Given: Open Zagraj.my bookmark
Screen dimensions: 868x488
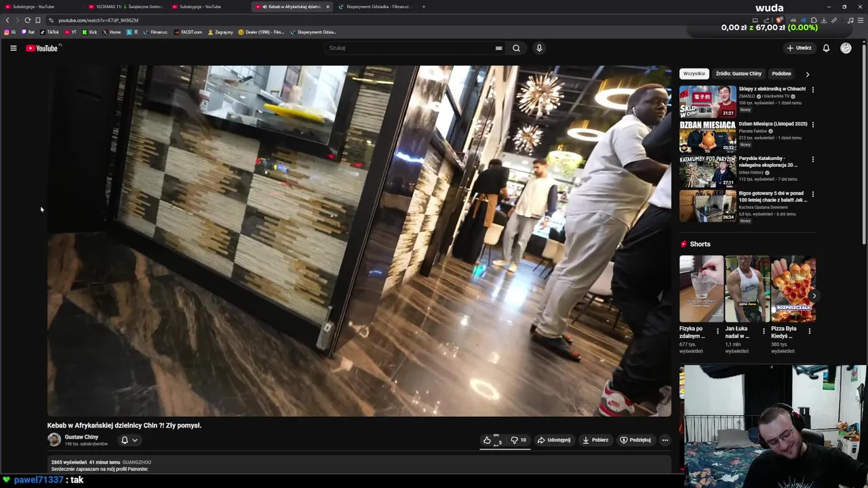Looking at the screenshot, I should pyautogui.click(x=220, y=32).
